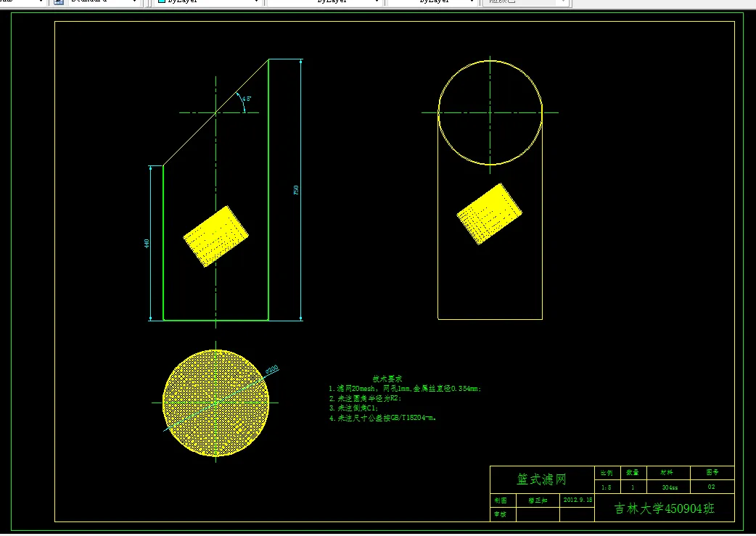The height and width of the screenshot is (536, 756).
Task: Click the scale value '1:5'
Action: point(607,487)
